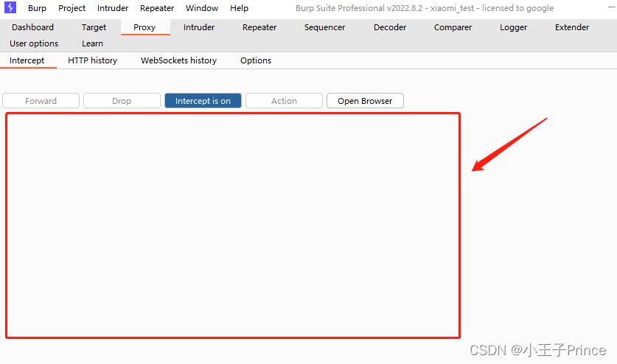Open the Intruder menu in menu bar

click(x=113, y=8)
